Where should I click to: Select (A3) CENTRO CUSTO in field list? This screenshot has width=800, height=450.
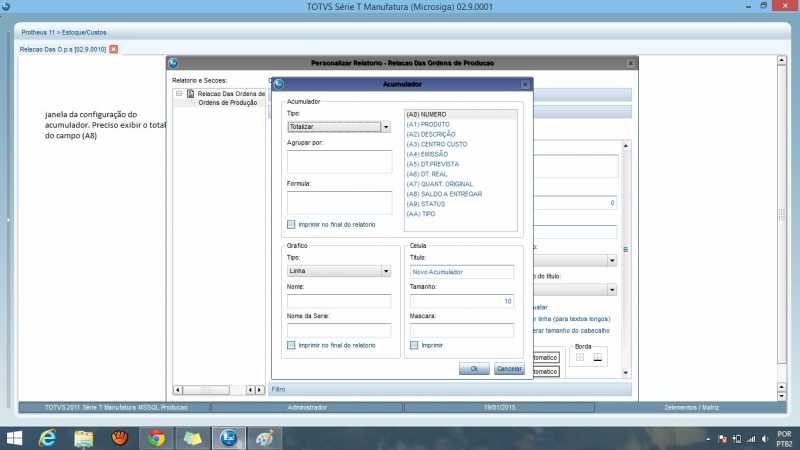461,144
